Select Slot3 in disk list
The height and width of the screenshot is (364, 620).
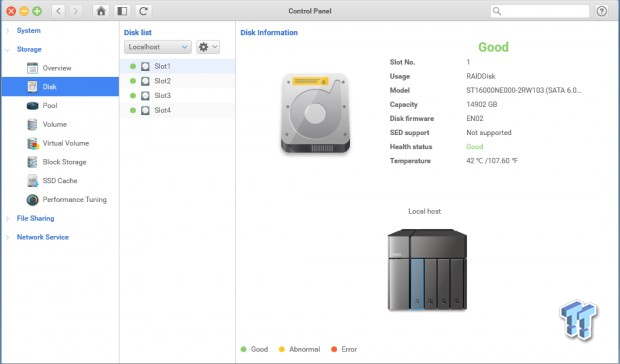[x=177, y=96]
